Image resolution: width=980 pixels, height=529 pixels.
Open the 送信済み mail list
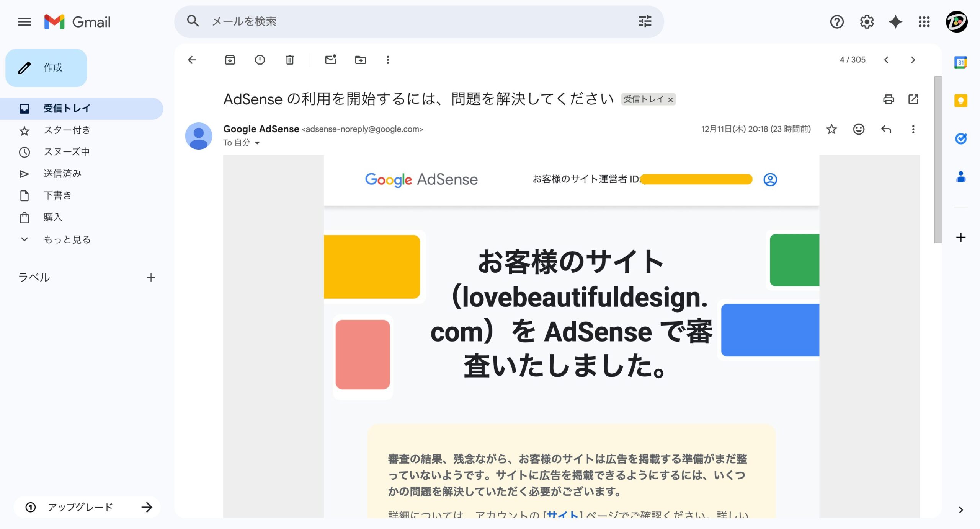(x=62, y=173)
